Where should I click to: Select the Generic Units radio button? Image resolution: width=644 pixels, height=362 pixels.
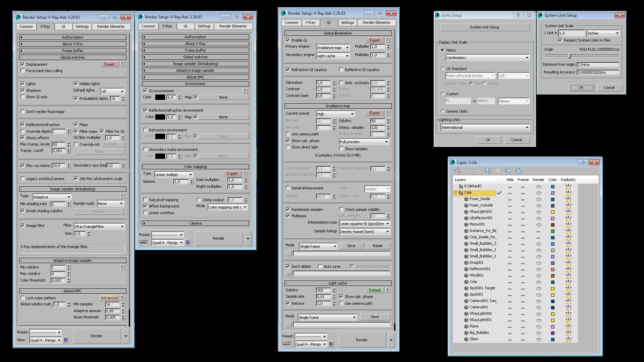click(442, 111)
